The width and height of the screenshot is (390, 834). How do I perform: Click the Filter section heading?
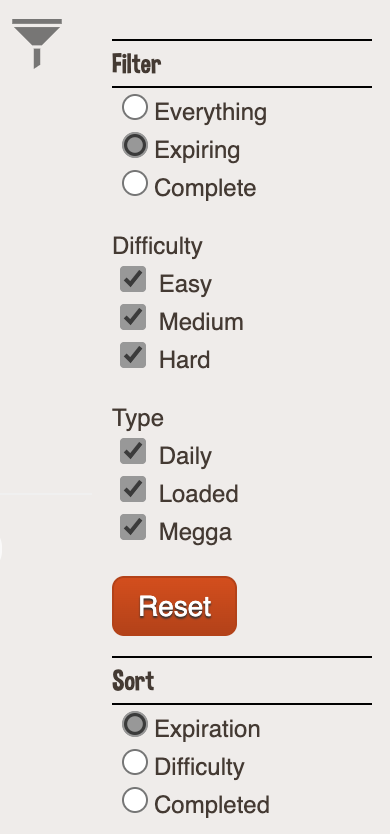(136, 64)
